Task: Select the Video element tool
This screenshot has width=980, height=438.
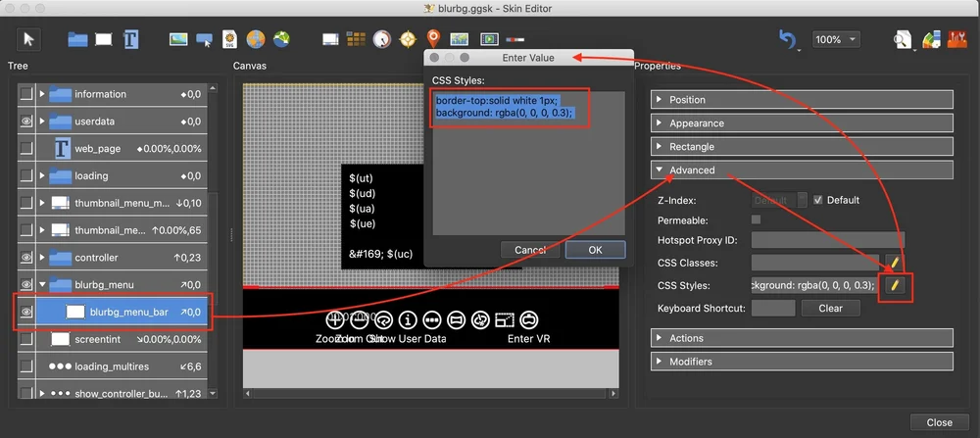Action: 489,39
